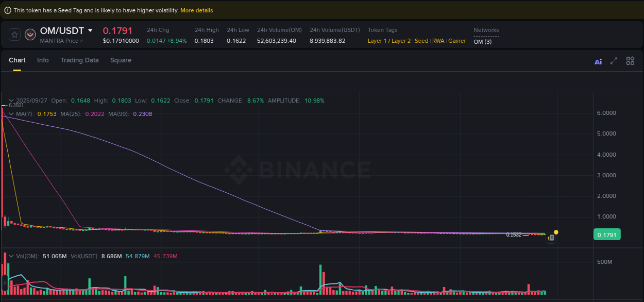The width and height of the screenshot is (644, 302).
Task: Toggle the favorite star for OM/USDT
Action: (x=14, y=34)
